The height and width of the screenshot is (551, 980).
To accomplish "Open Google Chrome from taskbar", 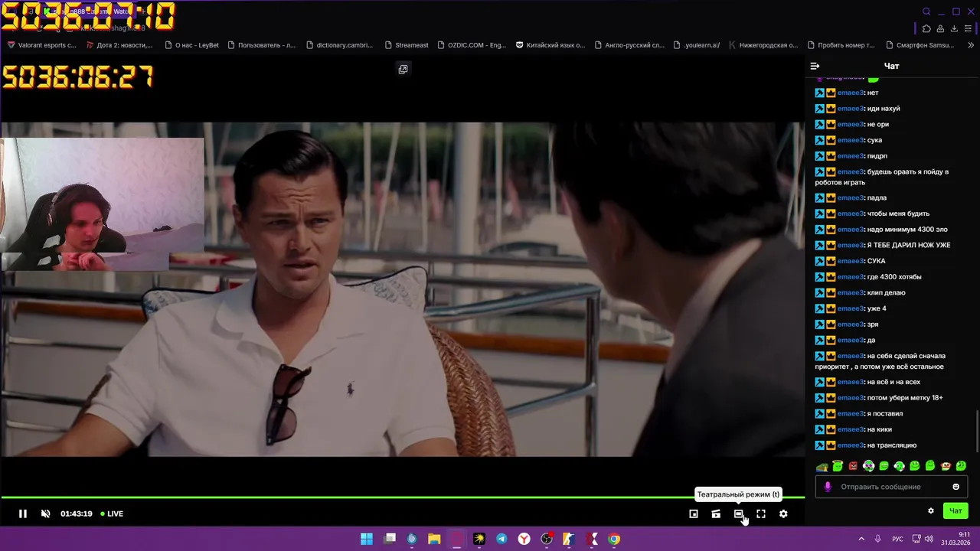I will coord(614,539).
